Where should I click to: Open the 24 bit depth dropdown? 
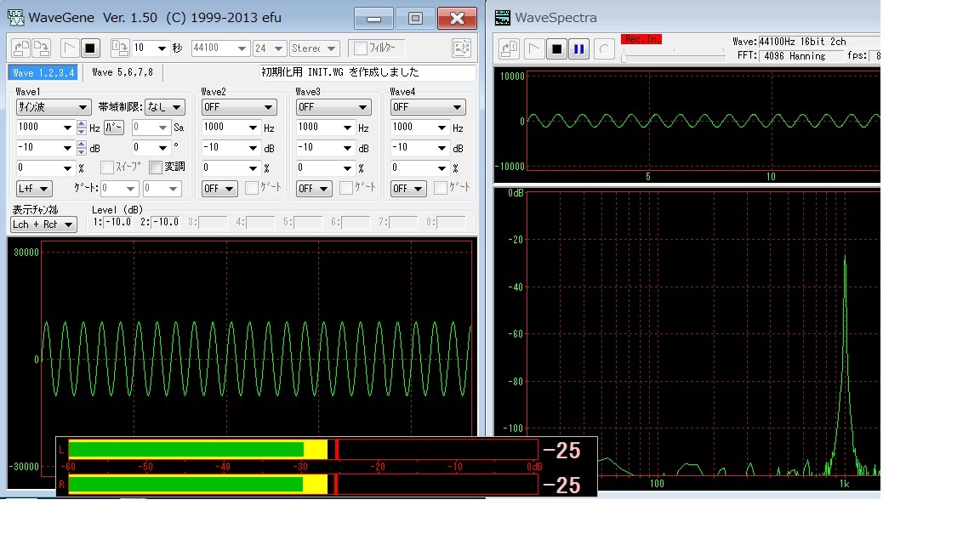point(270,48)
